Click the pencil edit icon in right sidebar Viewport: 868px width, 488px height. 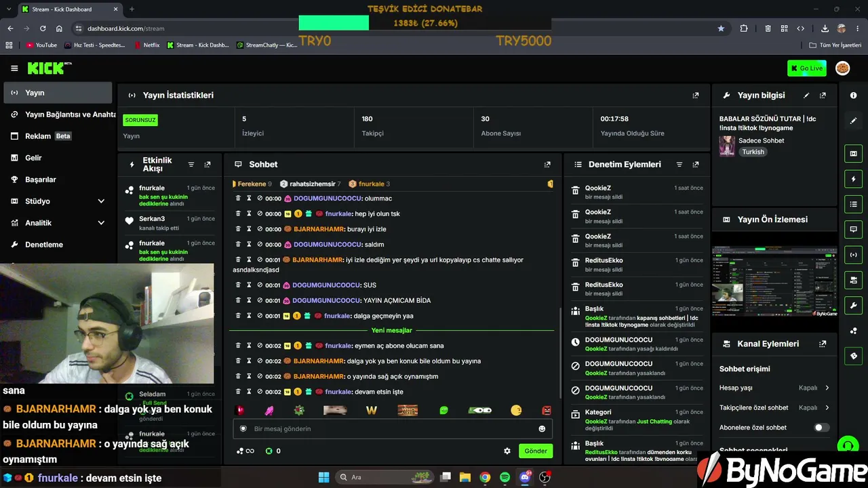tap(854, 121)
